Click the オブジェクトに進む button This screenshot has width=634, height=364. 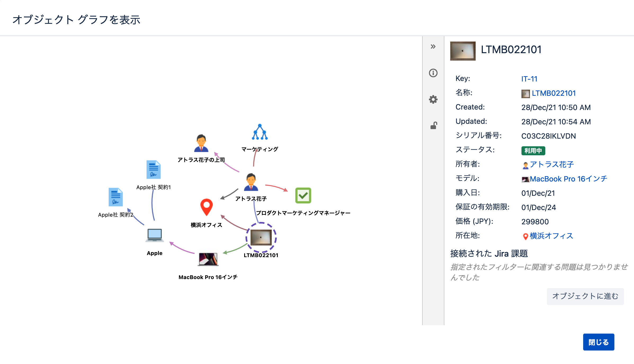[585, 296]
